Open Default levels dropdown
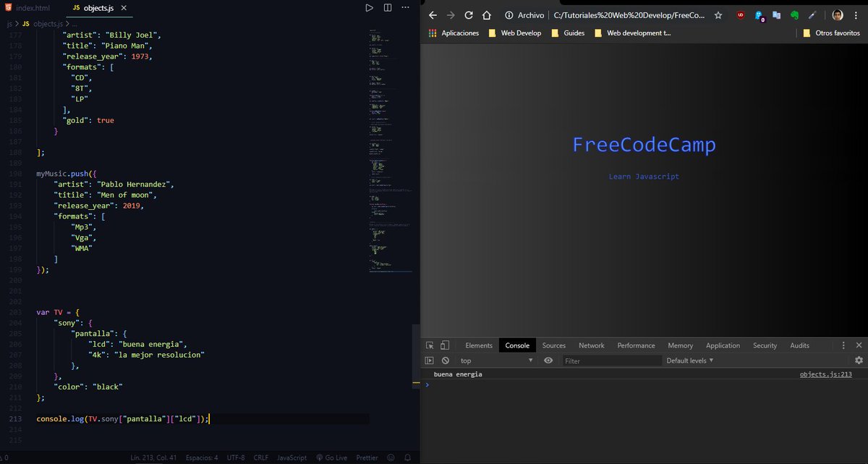Viewport: 868px width, 464px height. 690,360
